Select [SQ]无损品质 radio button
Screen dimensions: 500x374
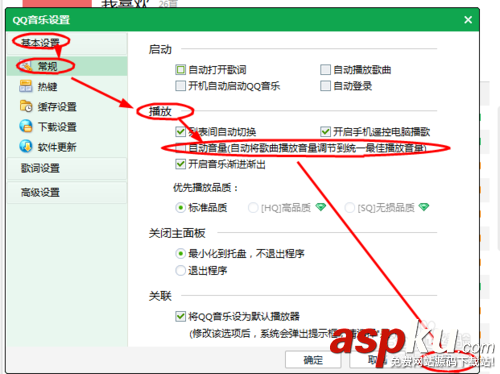point(349,208)
